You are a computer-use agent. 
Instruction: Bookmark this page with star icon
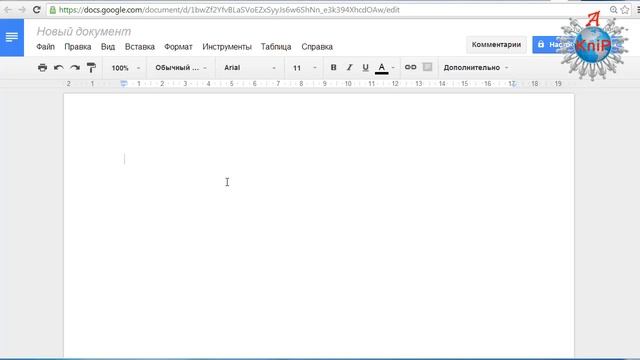pos(625,10)
